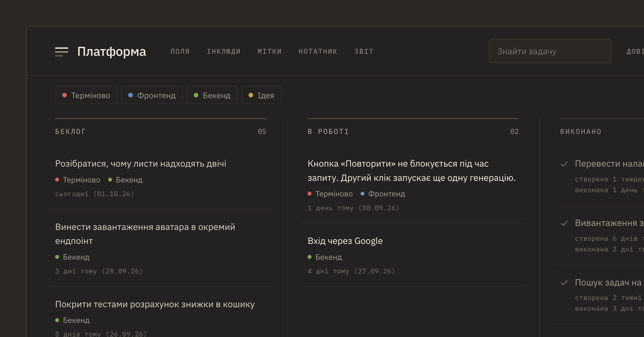The width and height of the screenshot is (644, 337).
Task: Click date сьогодні (01.10.26)
Action: pos(95,194)
